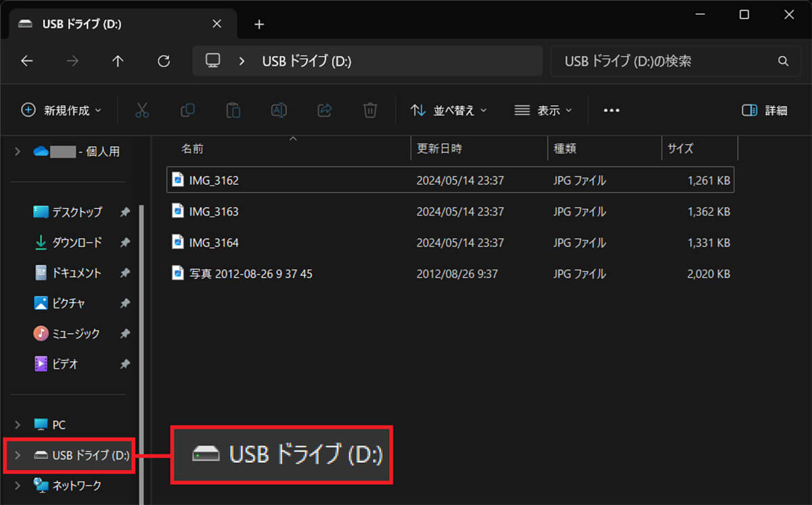Click the Cut scissors icon
812x505 pixels.
click(x=141, y=110)
